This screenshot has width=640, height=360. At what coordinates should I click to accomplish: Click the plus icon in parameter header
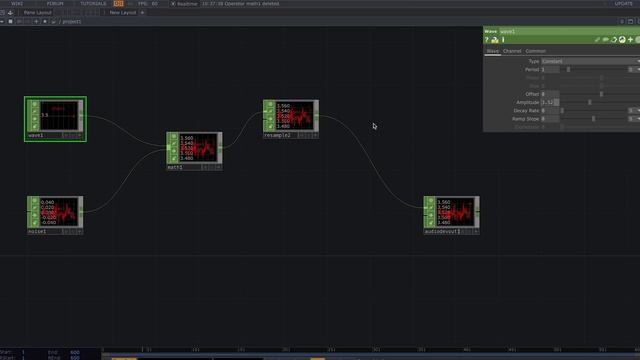click(631, 40)
